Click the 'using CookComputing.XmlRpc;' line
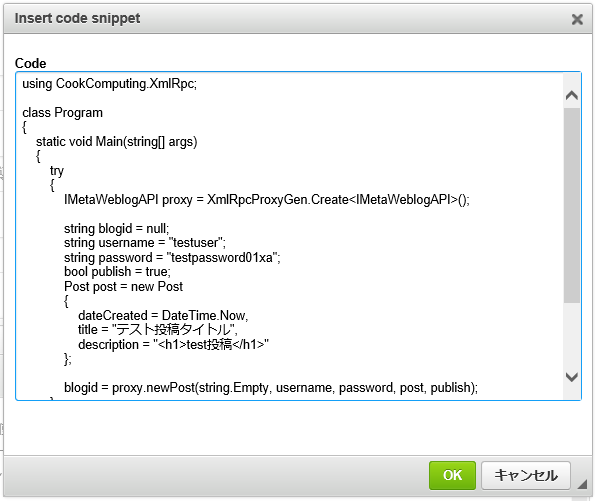595x501 pixels. [110, 84]
